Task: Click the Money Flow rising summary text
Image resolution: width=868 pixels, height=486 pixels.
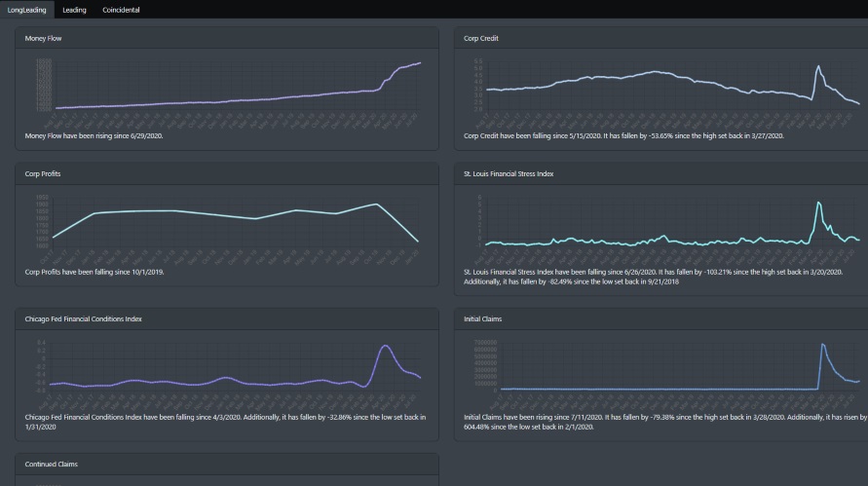Action: [x=94, y=136]
